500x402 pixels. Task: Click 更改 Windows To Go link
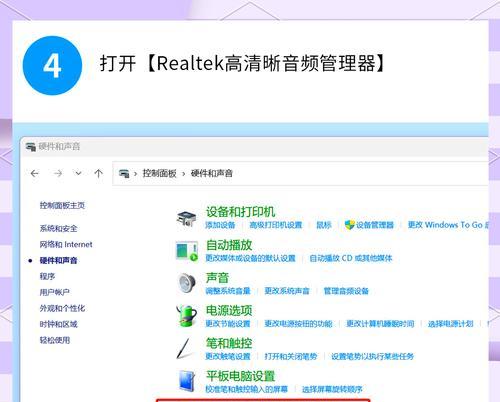448,225
